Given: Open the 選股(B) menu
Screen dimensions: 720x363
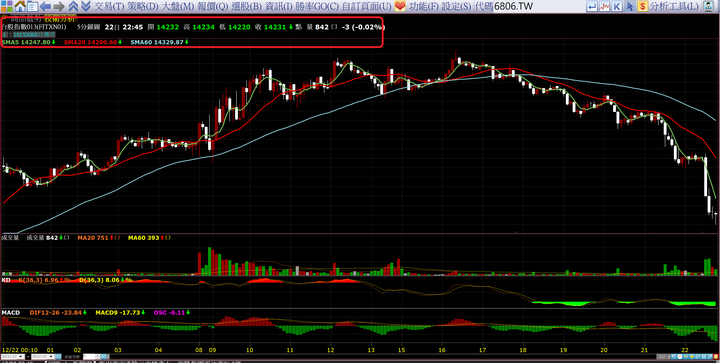Looking at the screenshot, I should coord(247,6).
